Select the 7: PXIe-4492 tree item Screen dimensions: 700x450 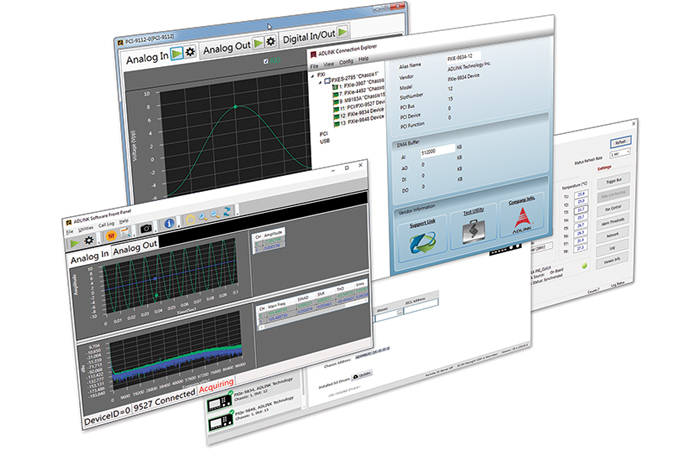(x=361, y=91)
